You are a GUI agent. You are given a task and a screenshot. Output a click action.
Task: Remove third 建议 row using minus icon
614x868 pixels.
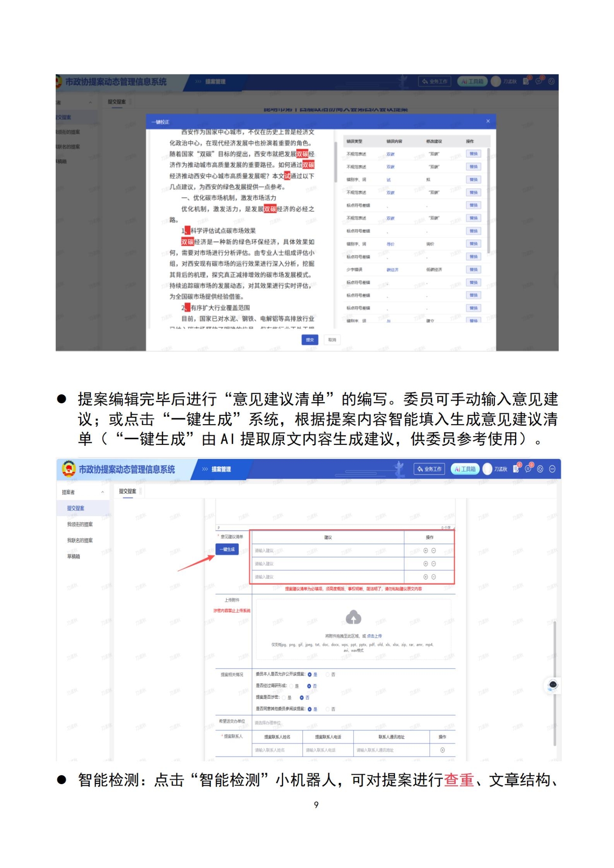[x=433, y=577]
